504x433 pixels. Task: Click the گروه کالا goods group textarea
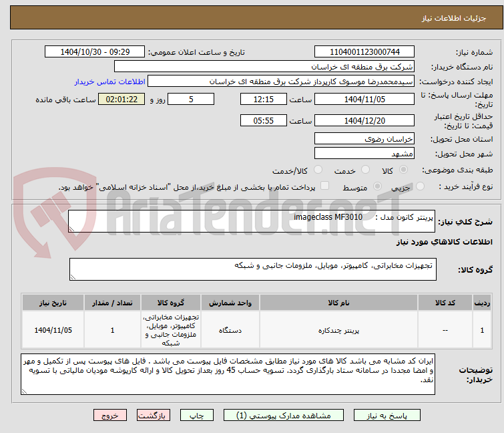252,269
